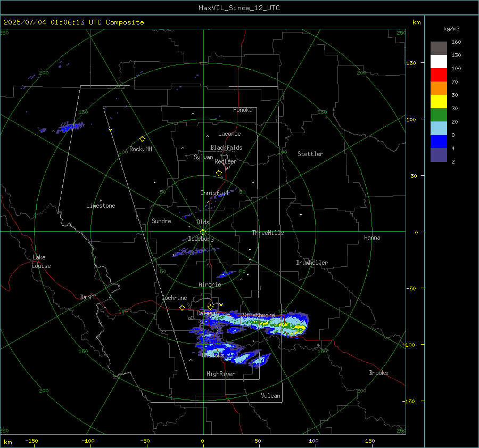479x448 pixels.
Task: Click the Lake Louise map label
Action: coord(41,262)
